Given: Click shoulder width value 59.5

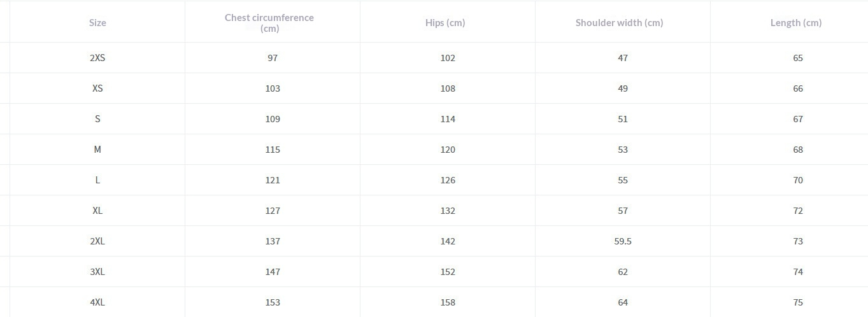Looking at the screenshot, I should 623,241.
